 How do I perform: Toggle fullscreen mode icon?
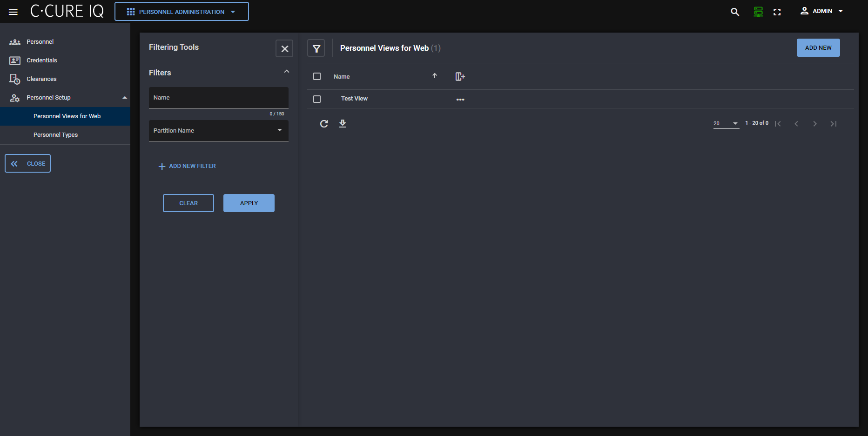tap(777, 12)
